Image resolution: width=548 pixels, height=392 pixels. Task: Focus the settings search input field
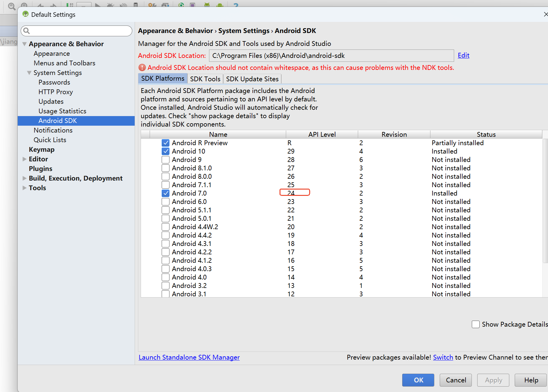(x=76, y=31)
